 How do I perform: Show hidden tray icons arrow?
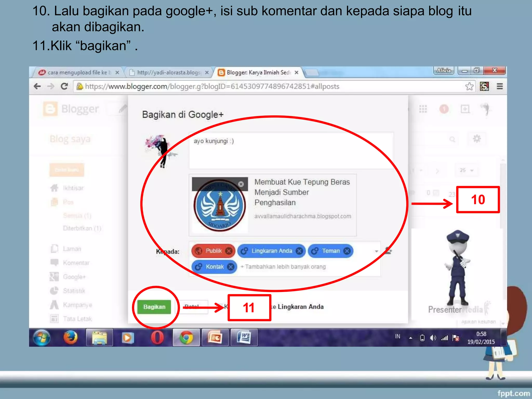click(x=410, y=338)
